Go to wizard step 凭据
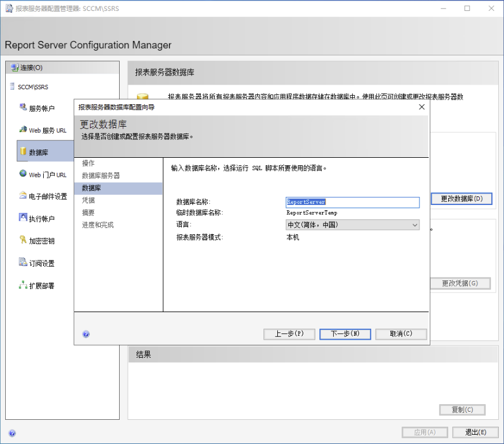The width and height of the screenshot is (504, 444). (88, 200)
